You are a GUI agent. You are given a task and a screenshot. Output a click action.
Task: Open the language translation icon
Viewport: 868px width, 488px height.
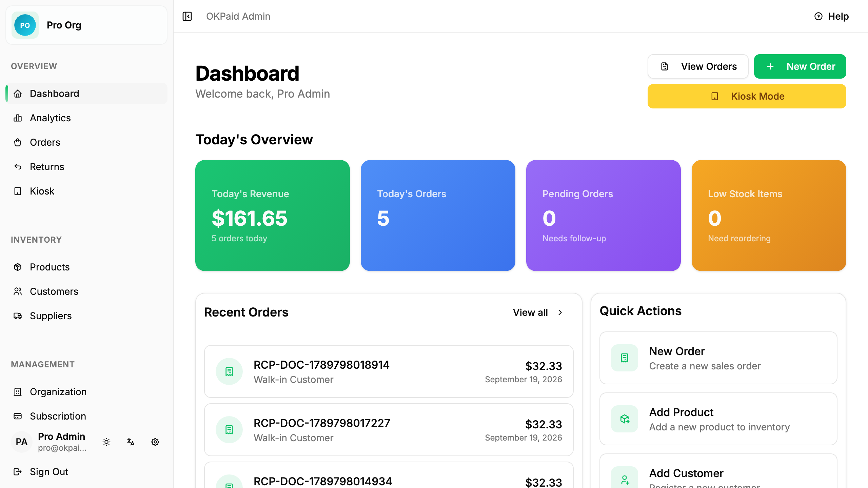coord(131,442)
